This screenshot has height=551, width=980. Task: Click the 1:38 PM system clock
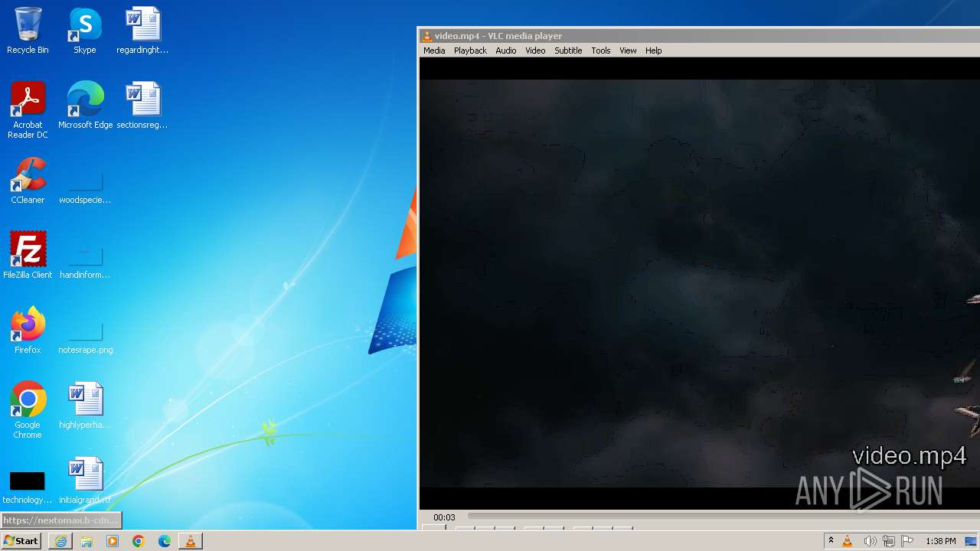click(940, 541)
